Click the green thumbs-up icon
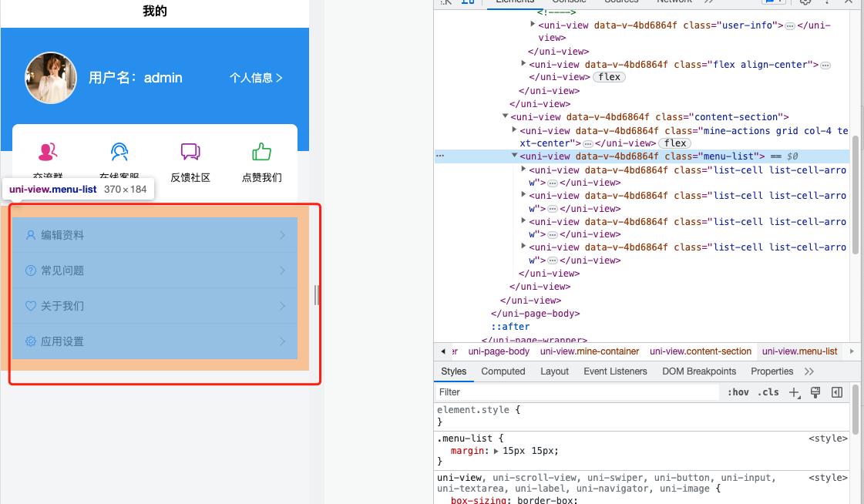 [x=261, y=152]
